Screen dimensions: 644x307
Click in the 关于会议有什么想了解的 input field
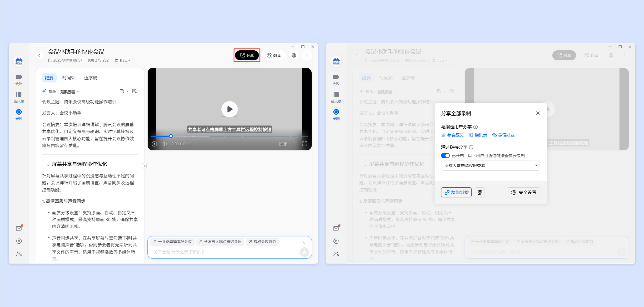coord(225,252)
